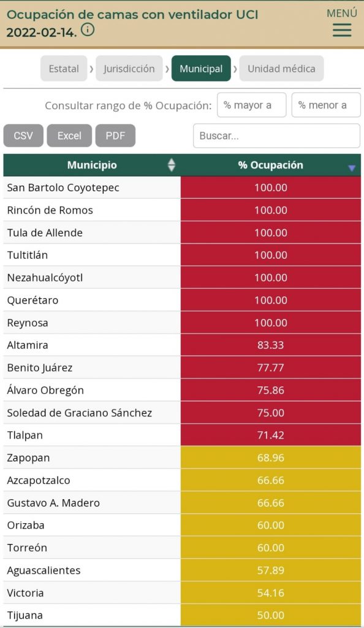Generate a PDF of the table
This screenshot has height=628, width=364.
[x=115, y=136]
